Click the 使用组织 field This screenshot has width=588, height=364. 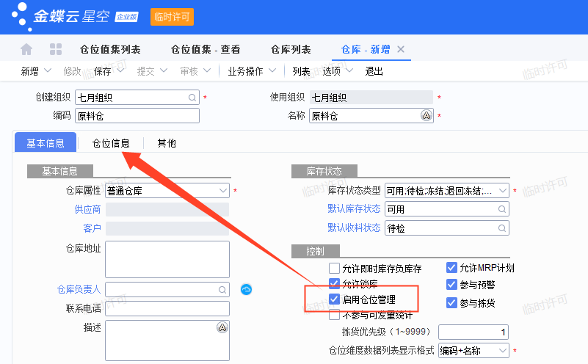[371, 98]
